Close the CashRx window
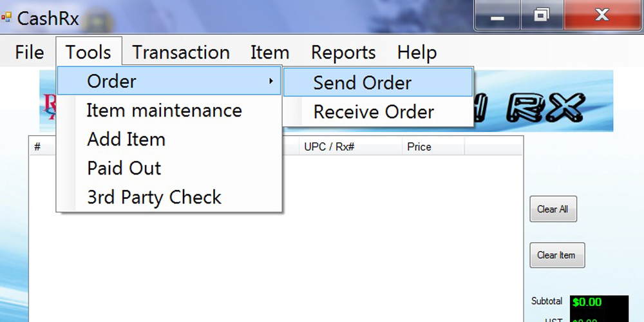Screen dimensions: 644x322 pos(603,15)
